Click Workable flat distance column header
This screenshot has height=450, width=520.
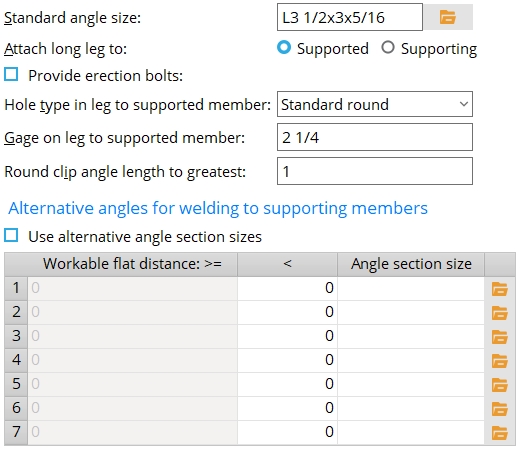[132, 264]
